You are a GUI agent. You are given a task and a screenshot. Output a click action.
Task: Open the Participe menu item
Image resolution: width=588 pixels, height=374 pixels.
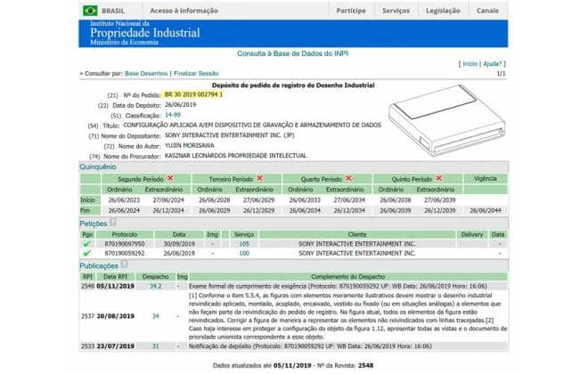tap(351, 11)
